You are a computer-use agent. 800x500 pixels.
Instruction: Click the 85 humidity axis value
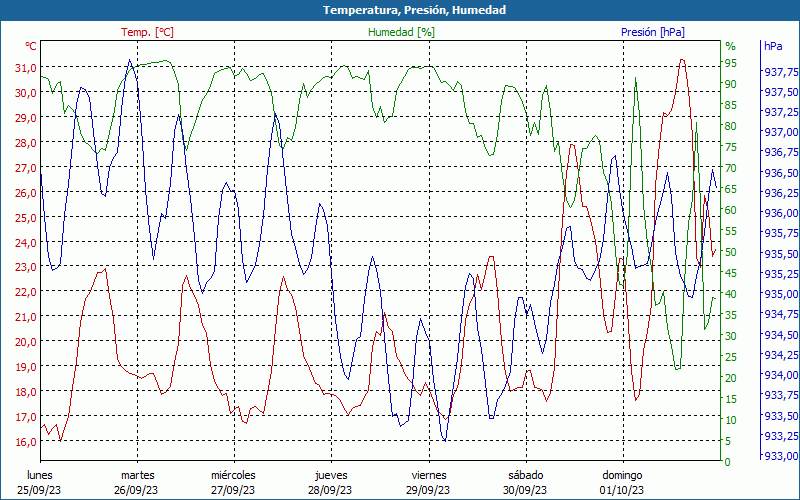click(x=731, y=105)
